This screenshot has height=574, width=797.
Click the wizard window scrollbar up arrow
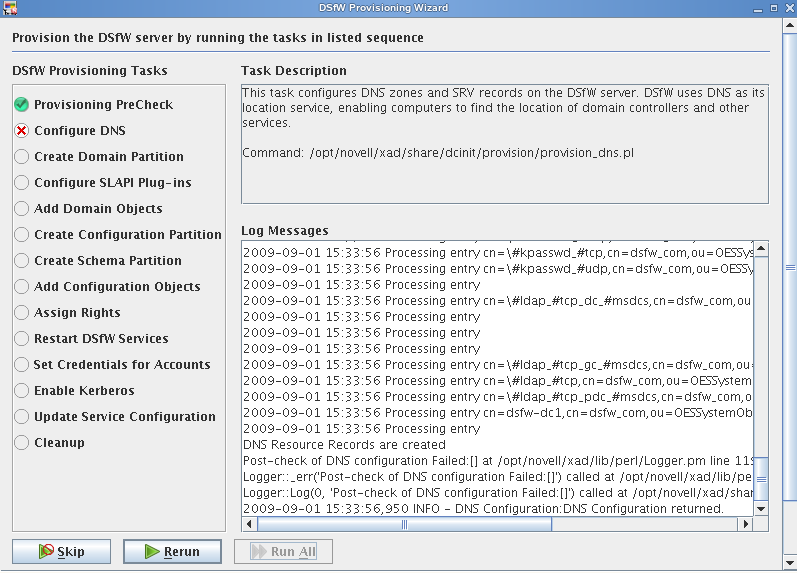pyautogui.click(x=790, y=24)
